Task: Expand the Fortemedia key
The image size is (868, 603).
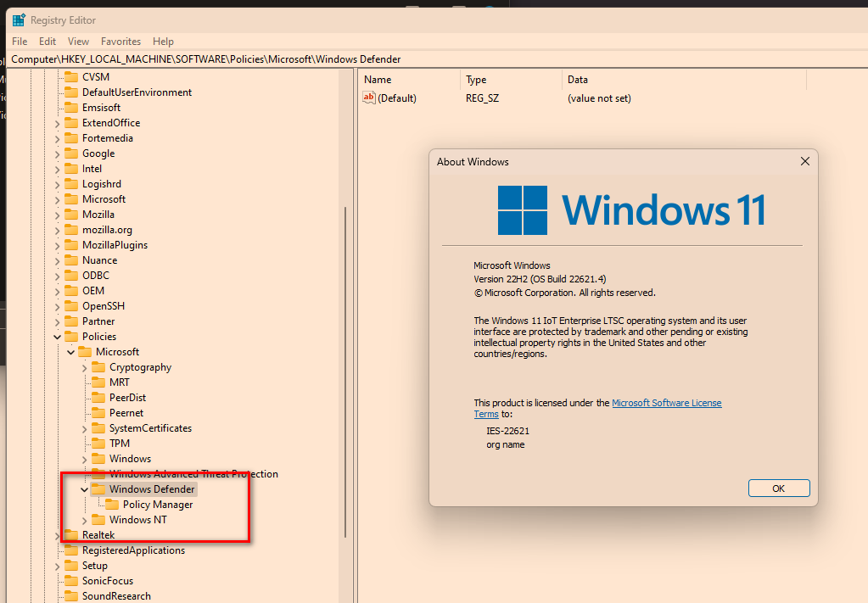Action: pyautogui.click(x=58, y=139)
